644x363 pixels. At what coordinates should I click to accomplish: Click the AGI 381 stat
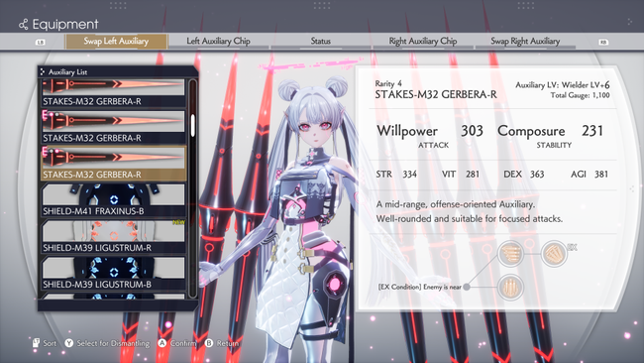coord(590,175)
